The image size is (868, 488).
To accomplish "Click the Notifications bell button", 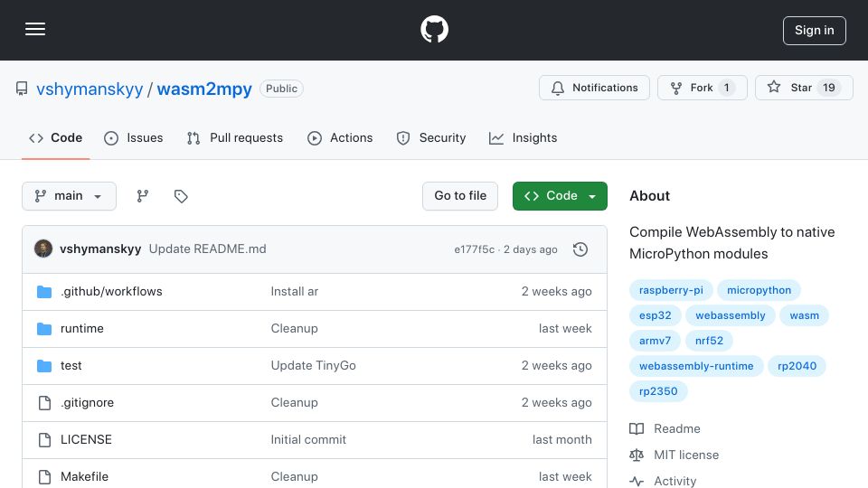I will click(595, 88).
